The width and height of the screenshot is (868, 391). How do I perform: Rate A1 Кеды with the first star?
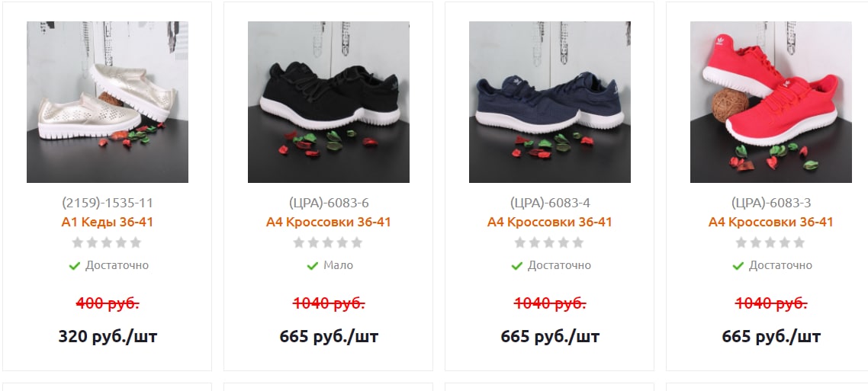(x=78, y=242)
